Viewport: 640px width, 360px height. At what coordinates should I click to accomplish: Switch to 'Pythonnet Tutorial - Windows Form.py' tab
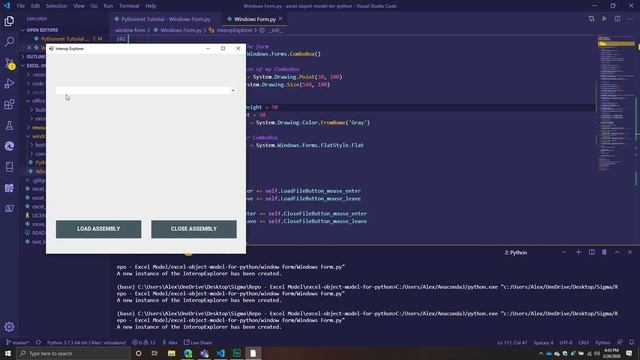(165, 19)
